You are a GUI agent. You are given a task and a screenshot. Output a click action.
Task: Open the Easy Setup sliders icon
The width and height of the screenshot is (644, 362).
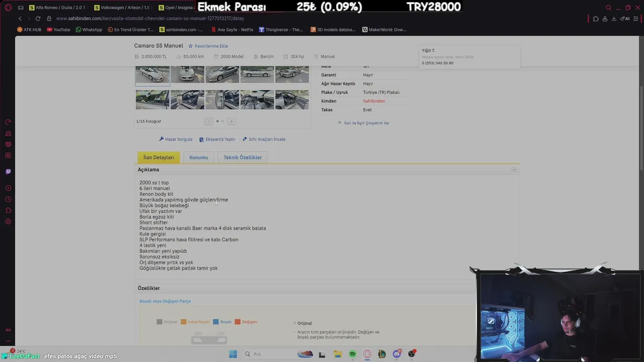click(636, 19)
